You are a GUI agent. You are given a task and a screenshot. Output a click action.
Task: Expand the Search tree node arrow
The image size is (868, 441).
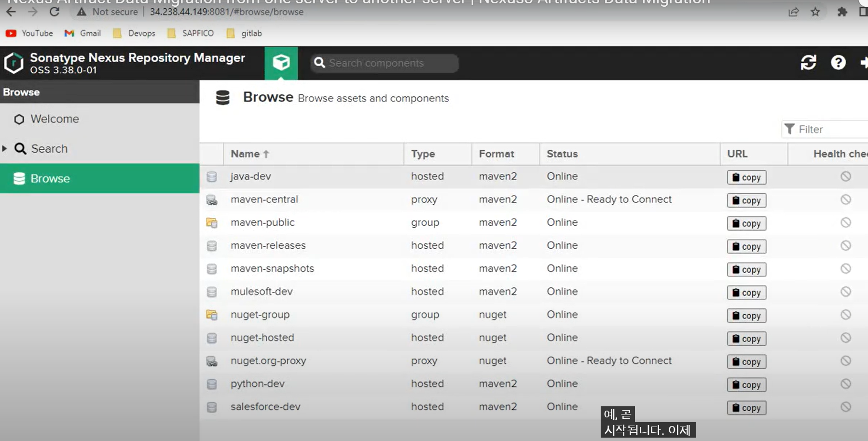click(x=4, y=148)
